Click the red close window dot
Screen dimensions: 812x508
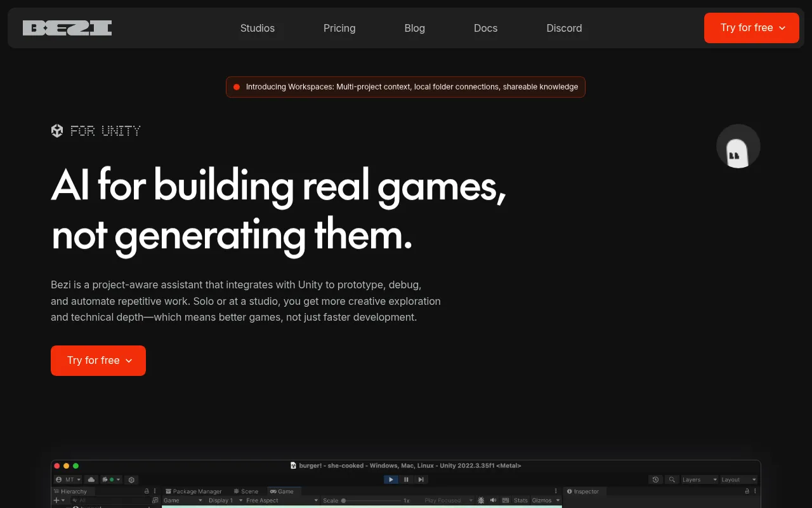pos(57,466)
